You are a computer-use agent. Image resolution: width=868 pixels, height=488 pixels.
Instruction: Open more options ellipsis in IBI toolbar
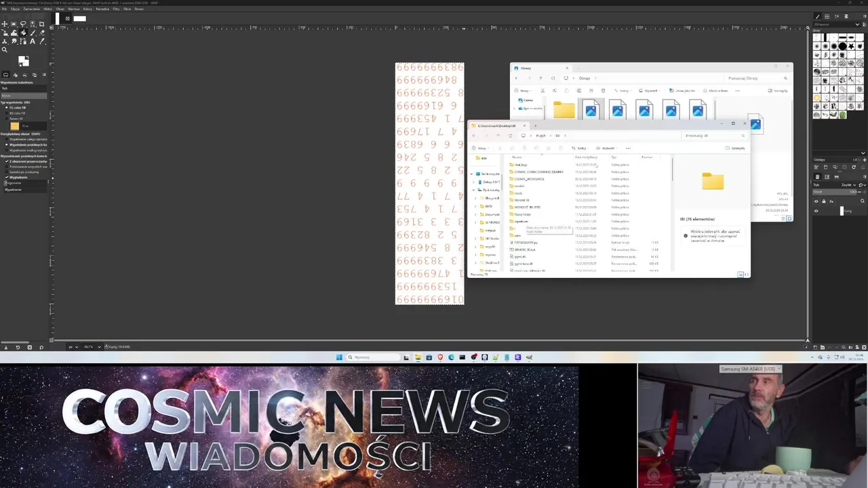point(628,148)
